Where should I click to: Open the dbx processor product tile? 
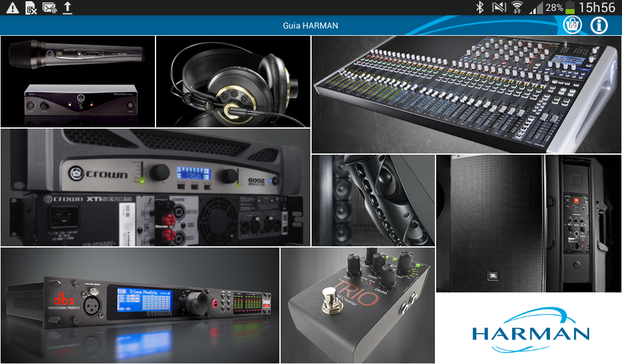tap(140, 305)
